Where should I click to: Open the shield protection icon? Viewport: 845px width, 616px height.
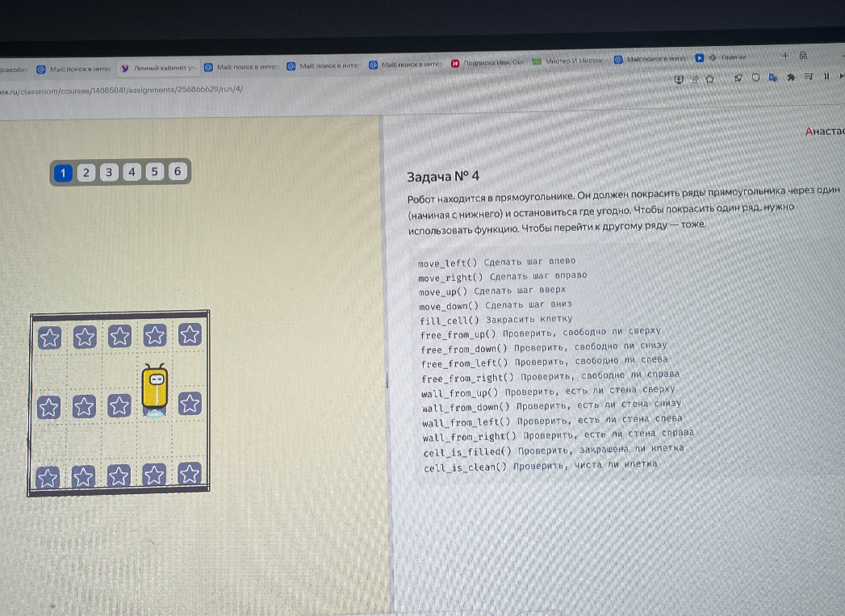(x=756, y=78)
